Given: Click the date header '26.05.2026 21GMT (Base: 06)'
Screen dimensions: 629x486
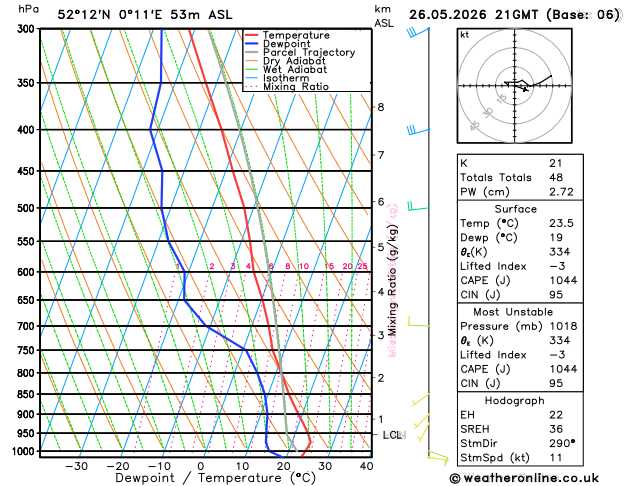Looking at the screenshot, I should pos(515,15).
